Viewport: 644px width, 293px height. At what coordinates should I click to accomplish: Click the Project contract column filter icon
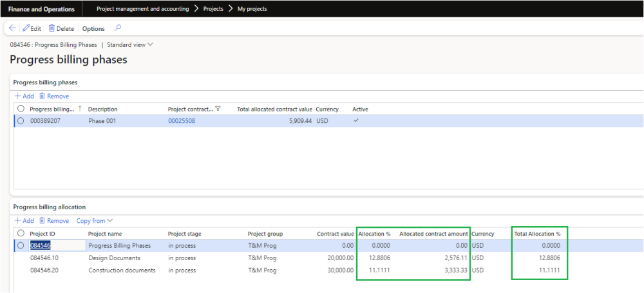(218, 109)
